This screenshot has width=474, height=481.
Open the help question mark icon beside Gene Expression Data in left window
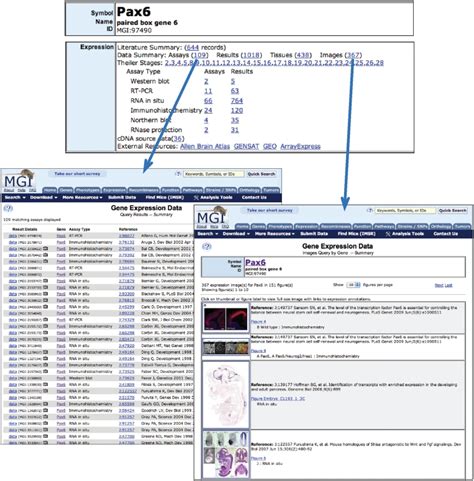click(9, 209)
